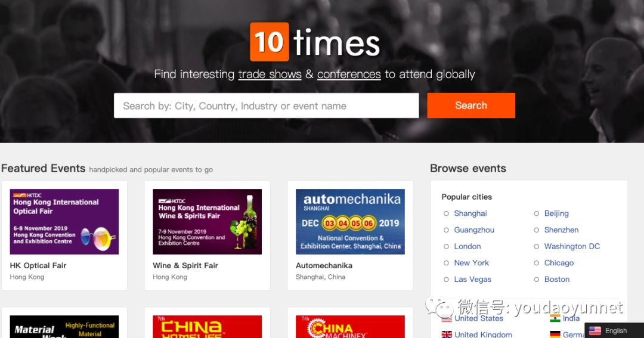Open the HK Optical Fair banner
This screenshot has width=644, height=338.
(x=64, y=221)
